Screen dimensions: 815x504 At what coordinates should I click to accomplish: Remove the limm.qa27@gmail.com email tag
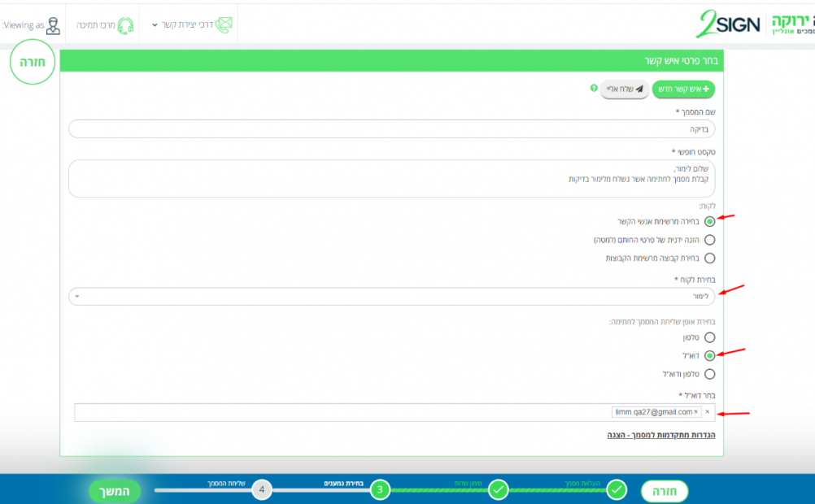(x=696, y=412)
